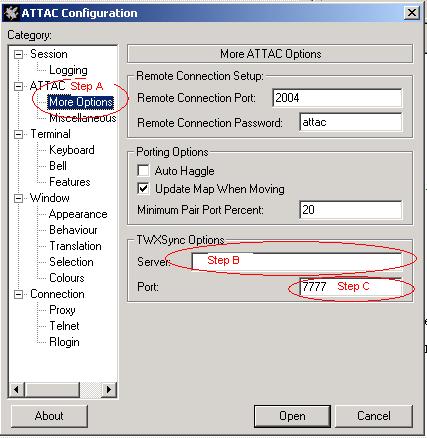Screen dimensions: 427x438
Task: Click the category tree scroll left arrow
Action: (x=17, y=389)
